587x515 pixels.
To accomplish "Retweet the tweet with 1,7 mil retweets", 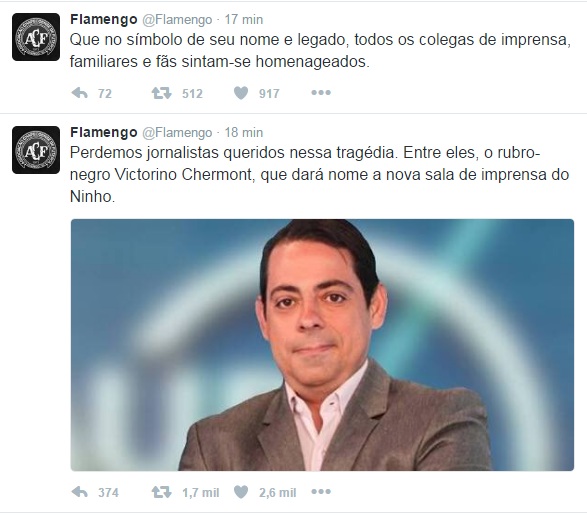I will tap(161, 492).
